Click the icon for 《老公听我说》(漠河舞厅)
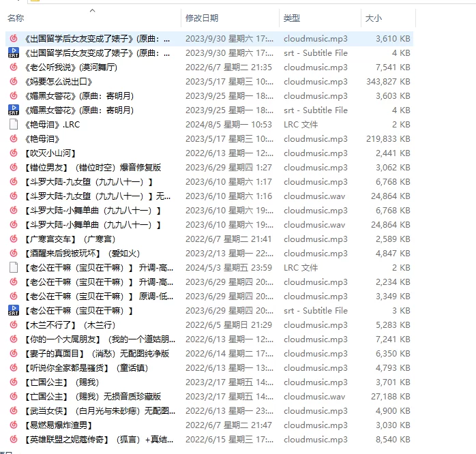This screenshot has height=454, width=476. (x=14, y=67)
